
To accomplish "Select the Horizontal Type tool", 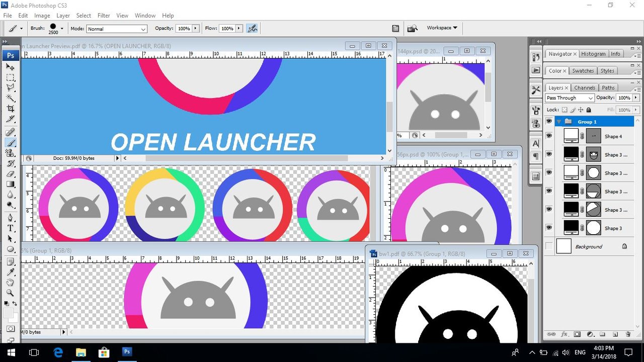I will pos(11,228).
